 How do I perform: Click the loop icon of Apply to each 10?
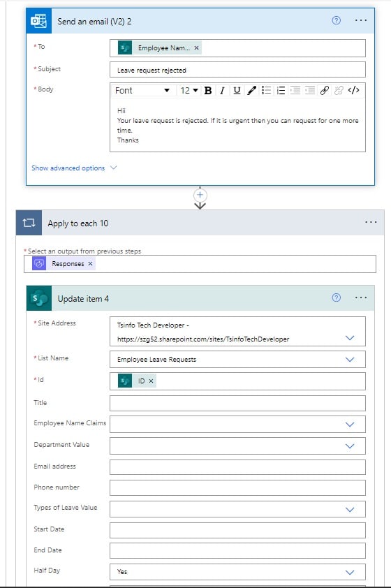29,223
